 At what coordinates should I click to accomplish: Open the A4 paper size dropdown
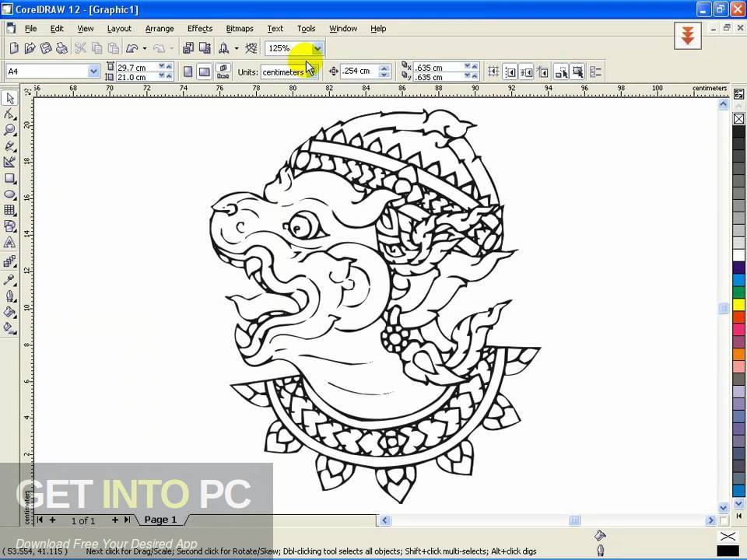coord(93,72)
